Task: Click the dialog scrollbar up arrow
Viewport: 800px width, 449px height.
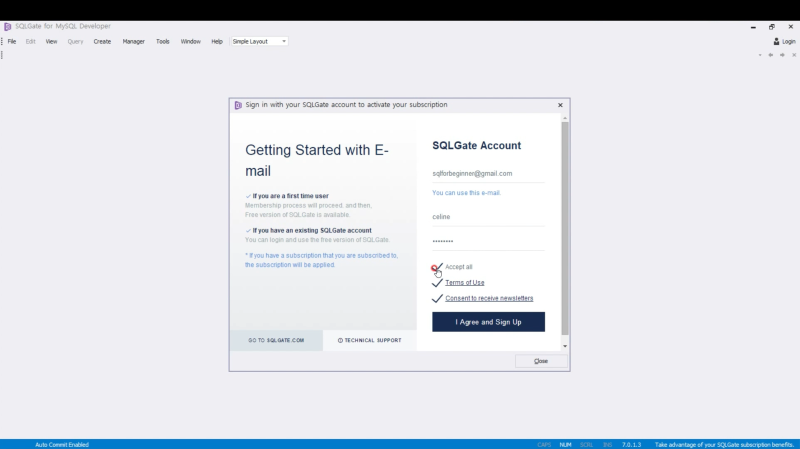Action: pyautogui.click(x=565, y=118)
